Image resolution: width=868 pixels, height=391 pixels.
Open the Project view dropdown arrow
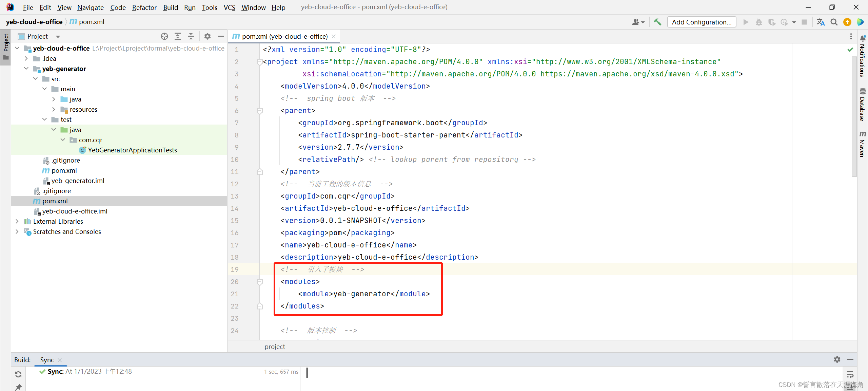tap(58, 37)
